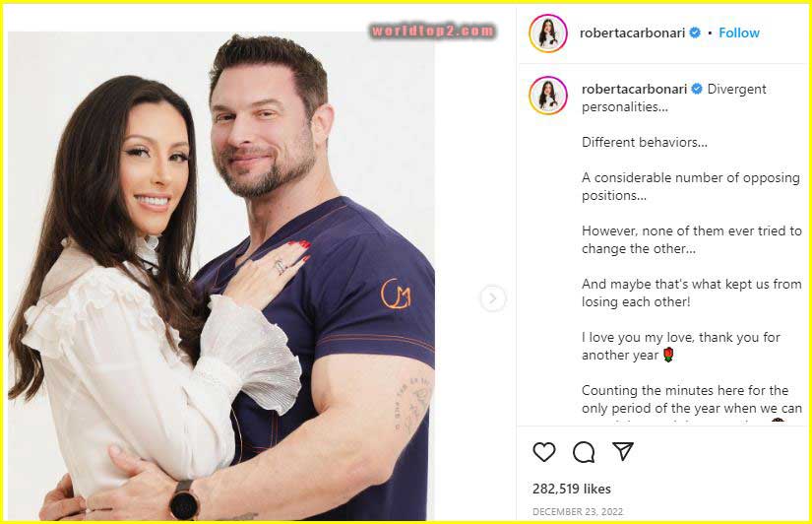Click the couple photo in the post
This screenshot has height=524, width=812.
[x=221, y=276]
